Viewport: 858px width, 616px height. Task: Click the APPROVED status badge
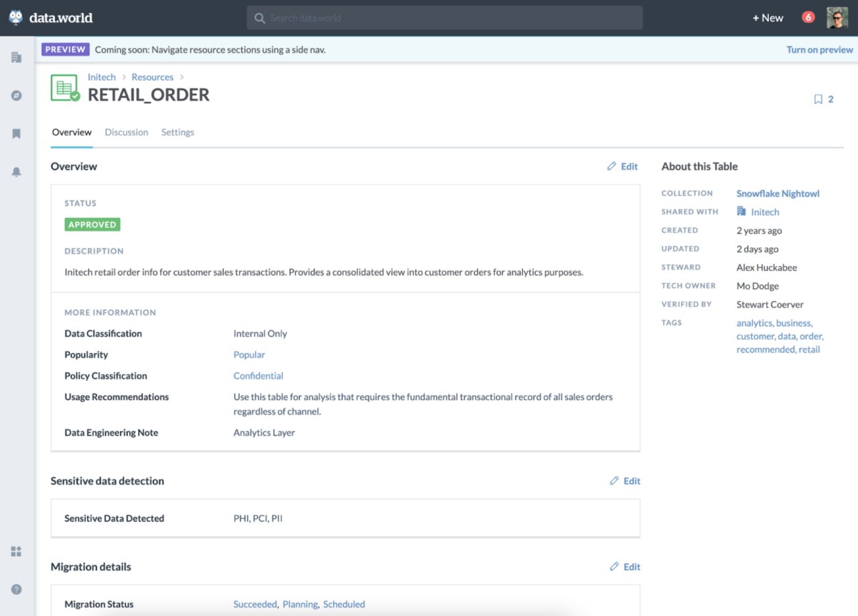(x=93, y=225)
